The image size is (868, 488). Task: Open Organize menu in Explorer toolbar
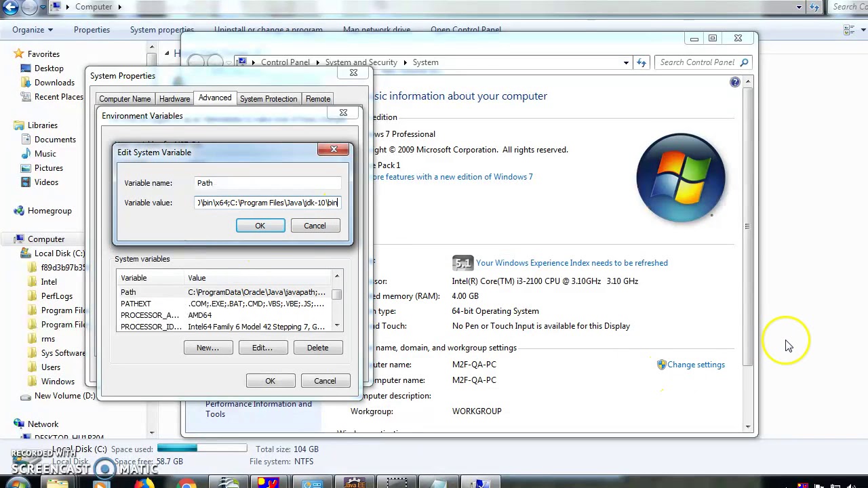(x=33, y=30)
